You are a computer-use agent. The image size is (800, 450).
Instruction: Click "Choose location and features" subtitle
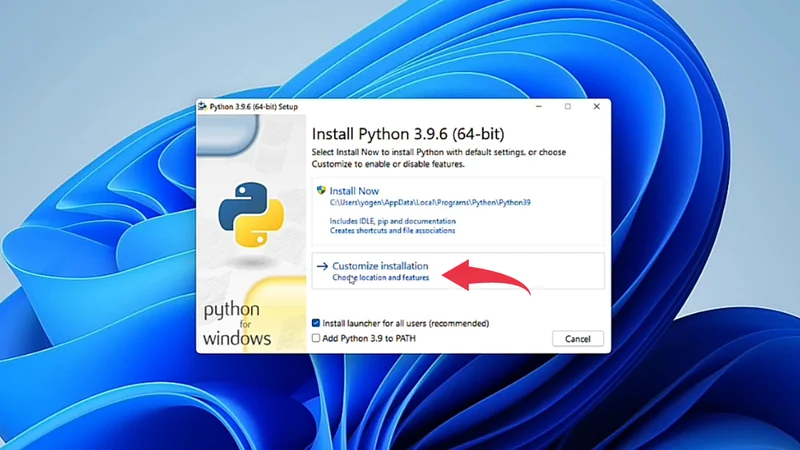381,278
